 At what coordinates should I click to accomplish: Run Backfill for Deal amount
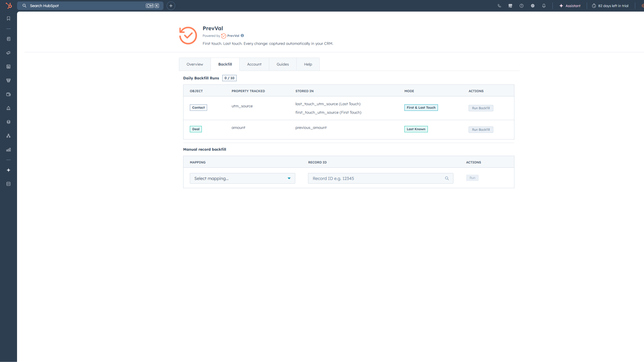[481, 130]
